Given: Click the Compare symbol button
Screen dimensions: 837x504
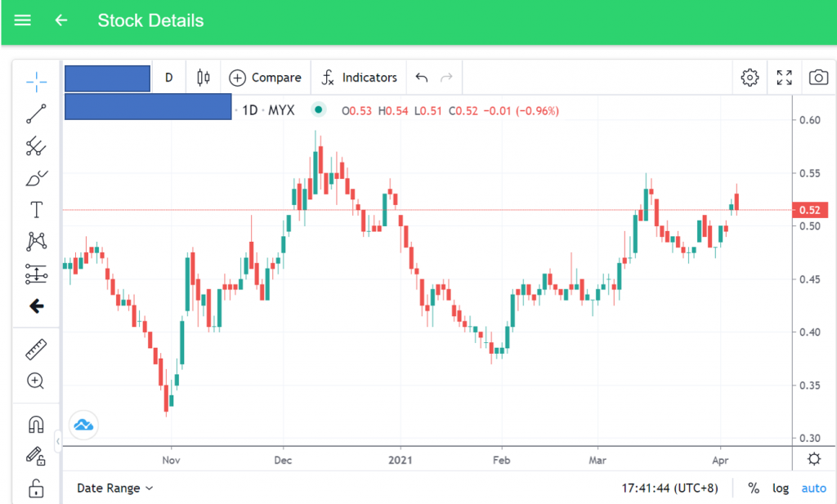Looking at the screenshot, I should (x=266, y=78).
